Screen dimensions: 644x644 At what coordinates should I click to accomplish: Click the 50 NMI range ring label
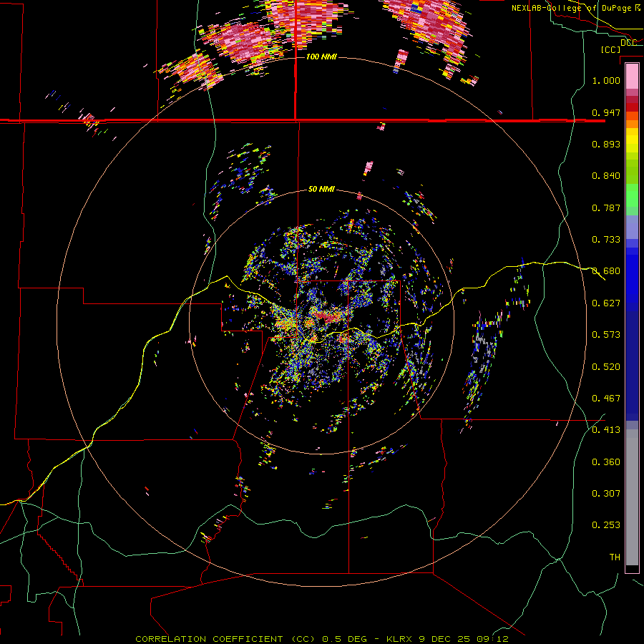point(321,190)
